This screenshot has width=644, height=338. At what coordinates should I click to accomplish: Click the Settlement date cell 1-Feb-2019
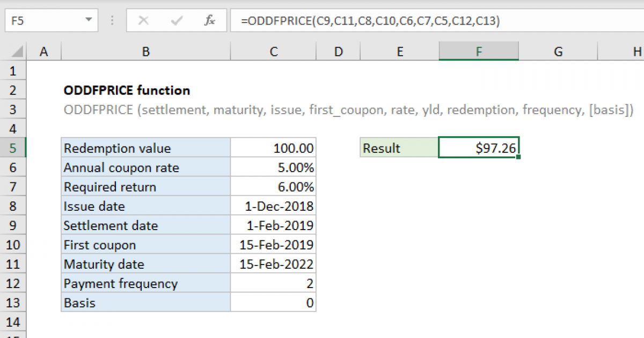(274, 225)
